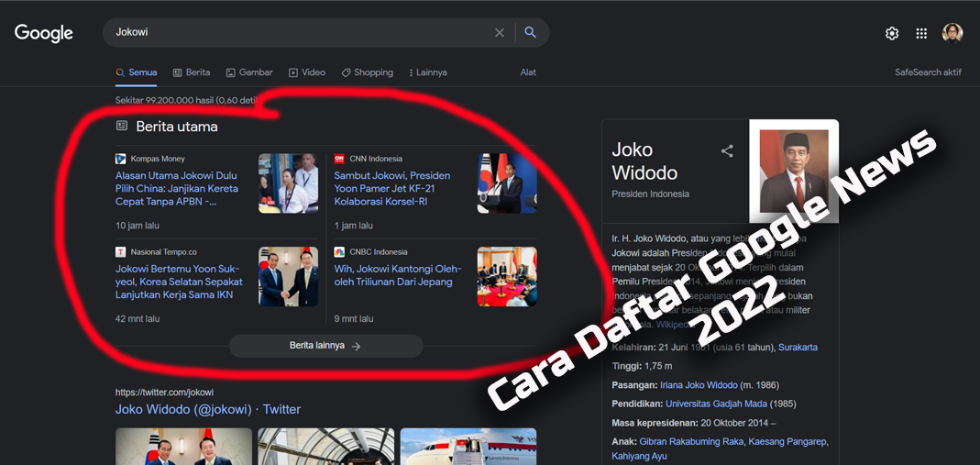Open the Iriana Joko Widodo link
This screenshot has width=980, height=465.
pyautogui.click(x=699, y=385)
